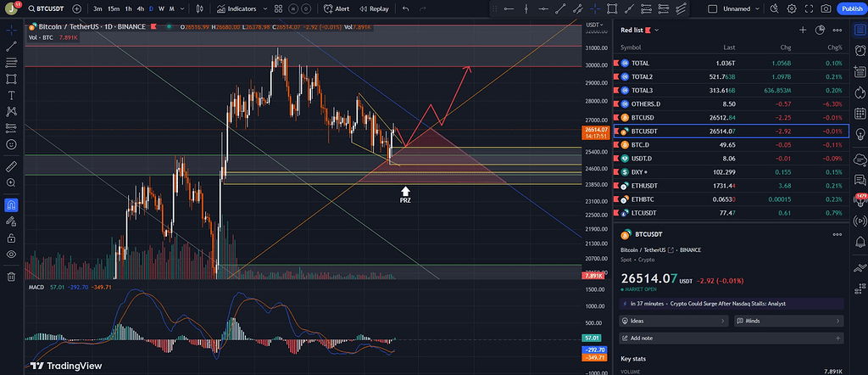Screen dimensions: 868x375
Task: Open the Red list watchlist dropdown
Action: pyautogui.click(x=636, y=30)
